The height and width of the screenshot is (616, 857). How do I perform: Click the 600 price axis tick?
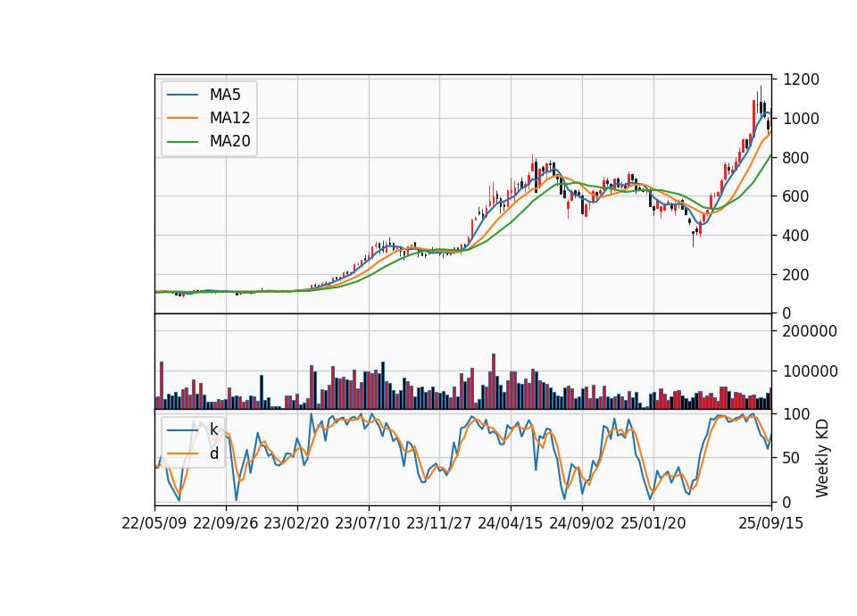tap(796, 196)
